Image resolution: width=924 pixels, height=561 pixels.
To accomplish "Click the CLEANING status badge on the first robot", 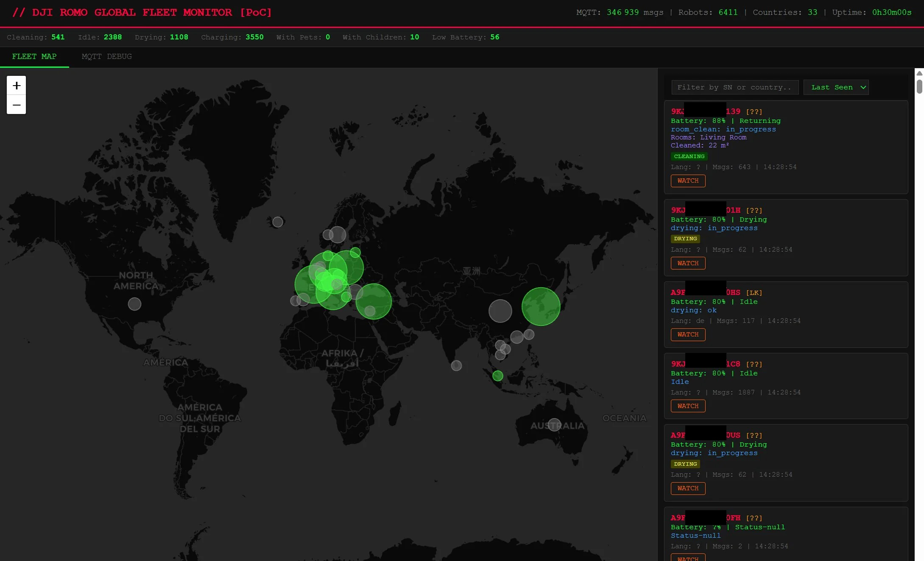I will coord(689,156).
